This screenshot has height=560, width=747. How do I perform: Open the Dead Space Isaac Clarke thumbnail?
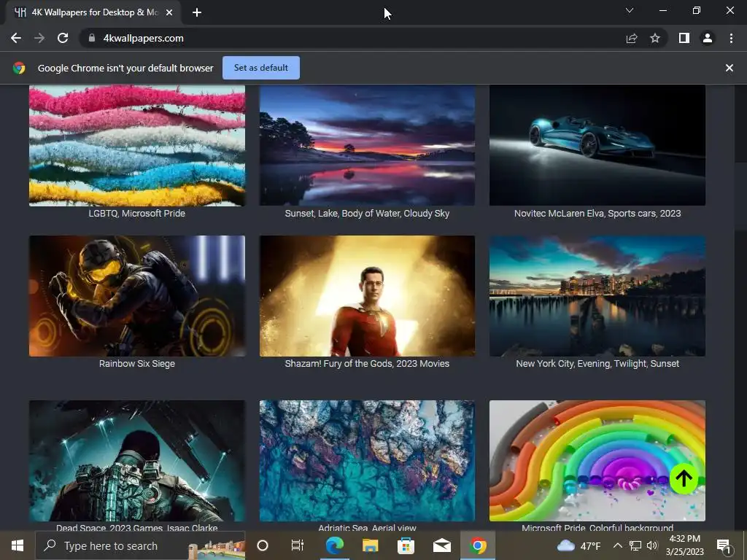[137, 461]
